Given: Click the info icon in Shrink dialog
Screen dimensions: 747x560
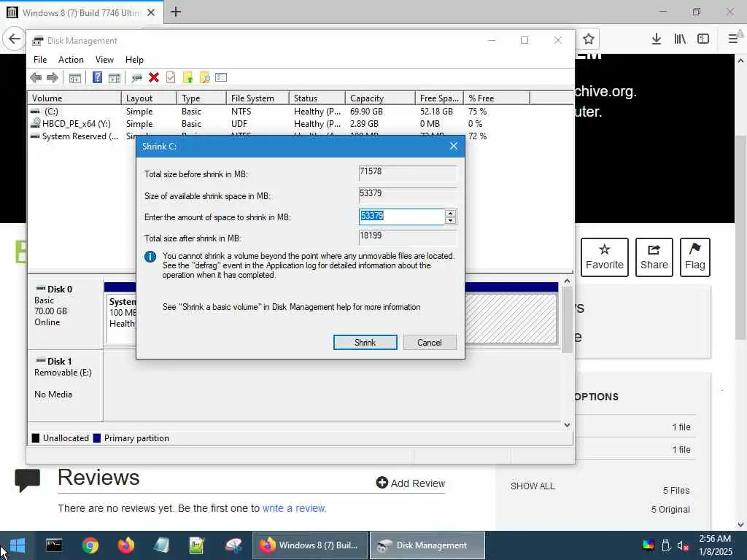Looking at the screenshot, I should tap(150, 257).
